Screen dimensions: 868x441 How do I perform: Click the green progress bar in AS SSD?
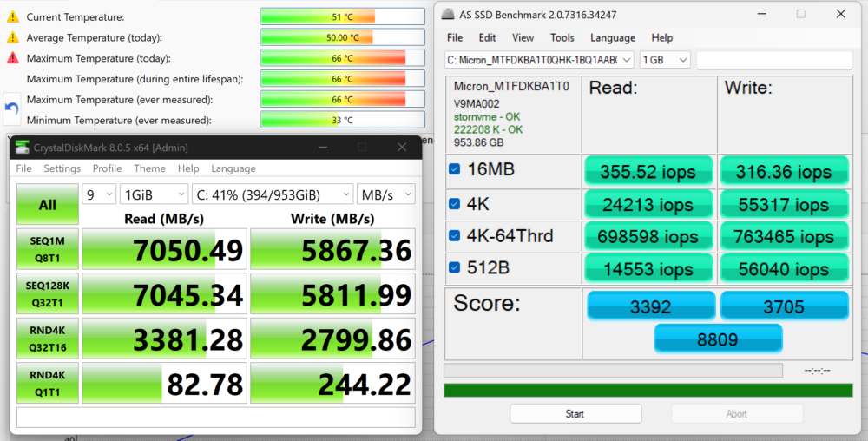pyautogui.click(x=648, y=390)
